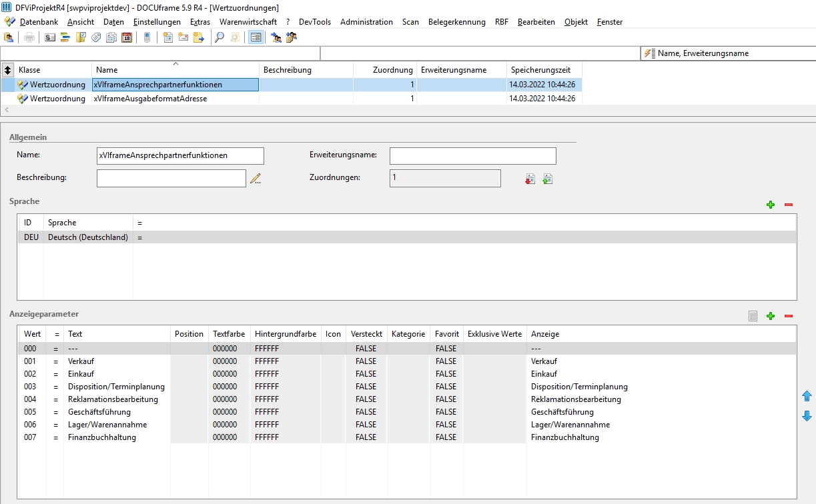The image size is (816, 504).
Task: Open the Ansicht menu
Action: coord(81,22)
